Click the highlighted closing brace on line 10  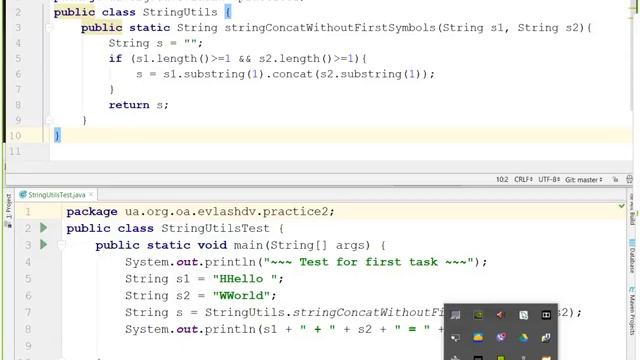[x=57, y=136]
